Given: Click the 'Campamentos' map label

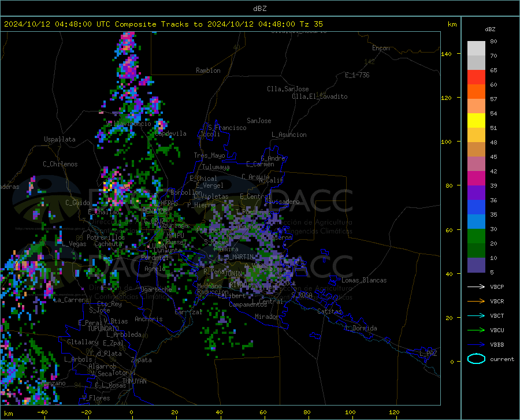Looking at the screenshot, I should 248,304.
